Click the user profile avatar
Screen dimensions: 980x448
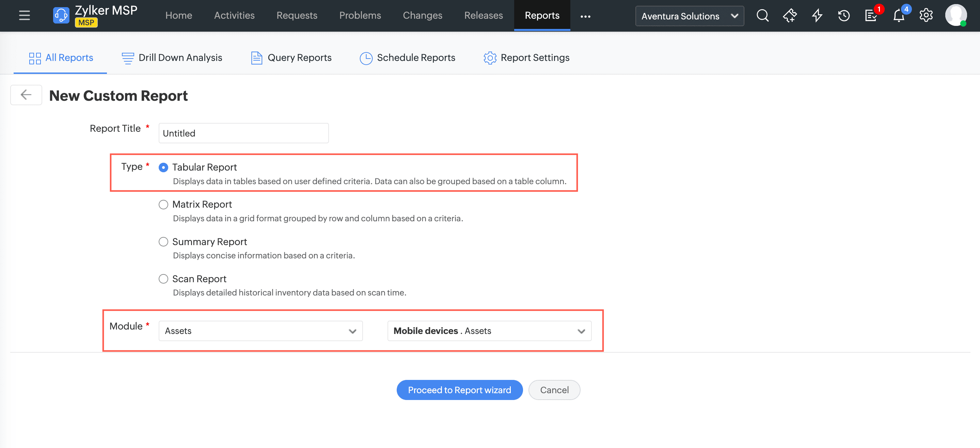pos(955,15)
